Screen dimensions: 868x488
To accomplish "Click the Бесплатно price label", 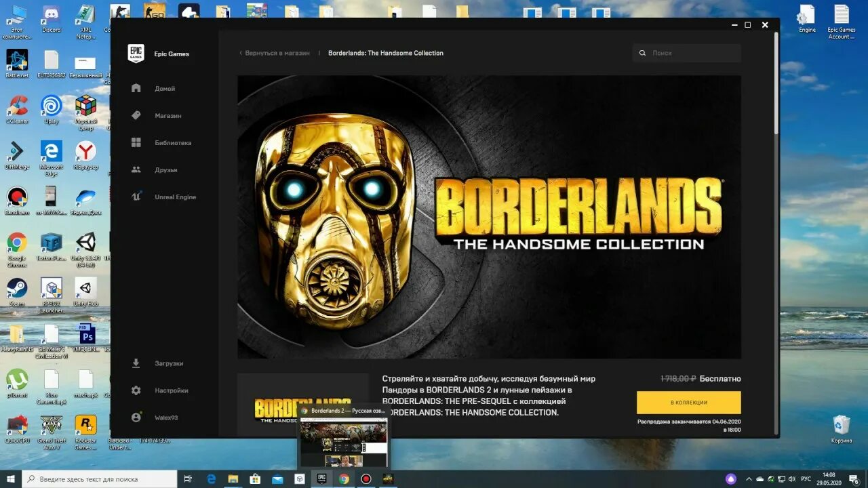I will pos(720,379).
